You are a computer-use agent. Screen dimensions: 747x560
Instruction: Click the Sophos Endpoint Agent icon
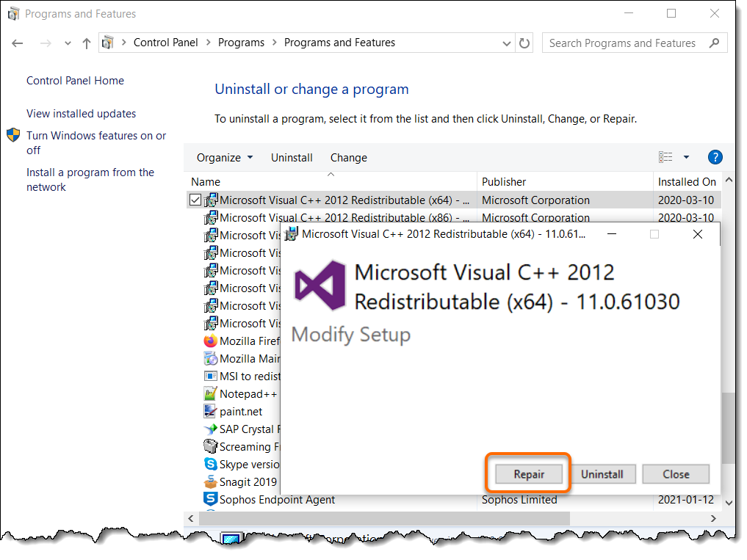coord(211,499)
